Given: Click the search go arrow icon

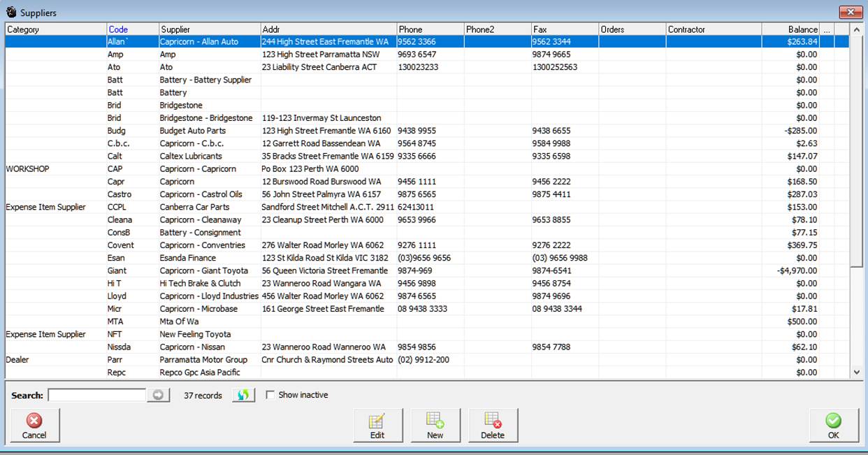Looking at the screenshot, I should point(158,395).
